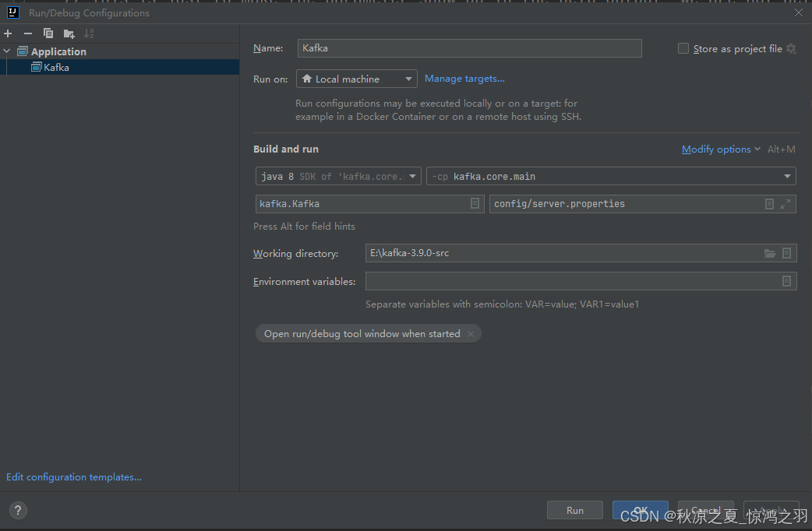This screenshot has height=531, width=812.
Task: Click the Sort configurations alphabetically icon
Action: coord(89,33)
